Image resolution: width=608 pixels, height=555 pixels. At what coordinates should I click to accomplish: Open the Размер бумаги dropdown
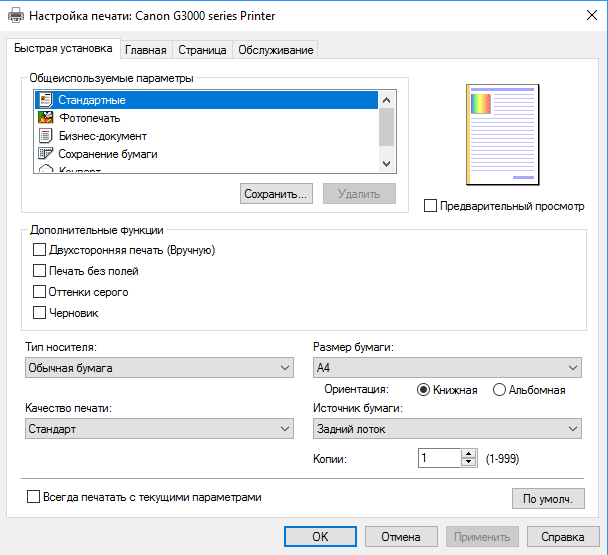(447, 368)
